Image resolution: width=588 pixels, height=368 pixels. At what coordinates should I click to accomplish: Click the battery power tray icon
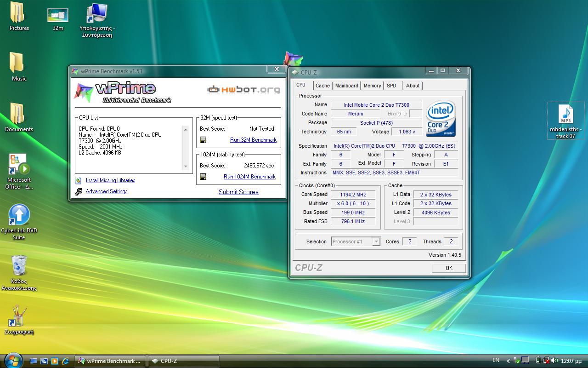538,361
